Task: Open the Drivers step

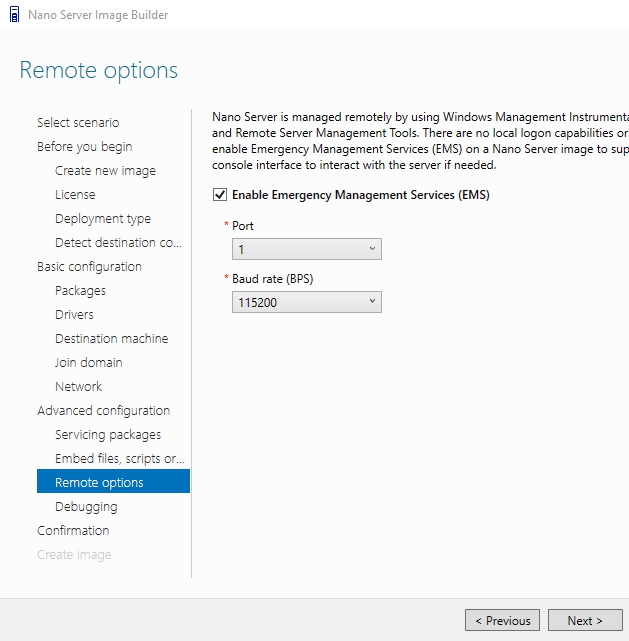Action: pyautogui.click(x=74, y=315)
